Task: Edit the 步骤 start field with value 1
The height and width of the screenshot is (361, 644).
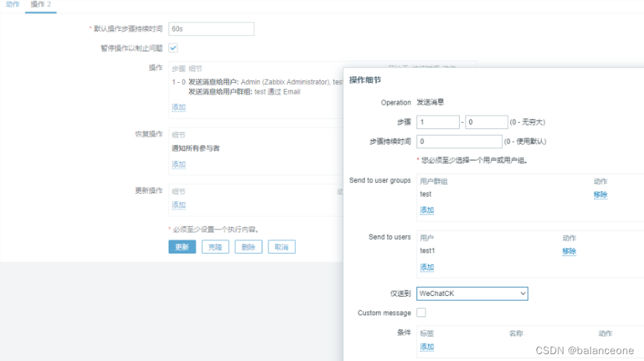Action: click(x=438, y=122)
